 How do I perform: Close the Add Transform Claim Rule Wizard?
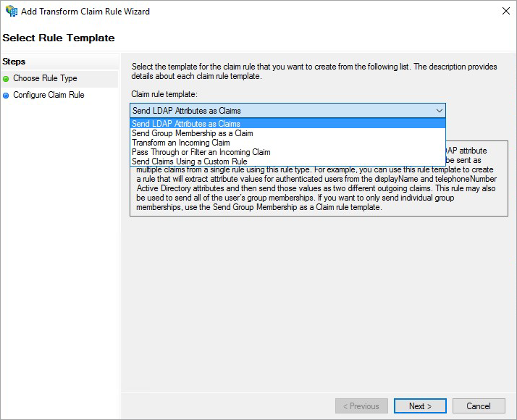click(x=506, y=11)
